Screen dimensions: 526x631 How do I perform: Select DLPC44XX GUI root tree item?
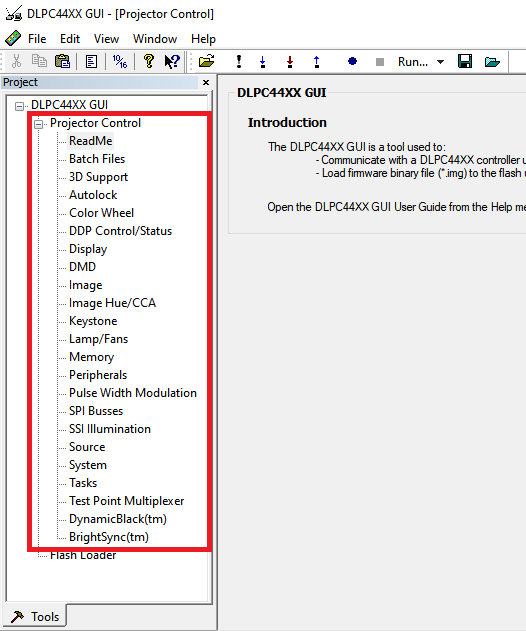pos(69,105)
